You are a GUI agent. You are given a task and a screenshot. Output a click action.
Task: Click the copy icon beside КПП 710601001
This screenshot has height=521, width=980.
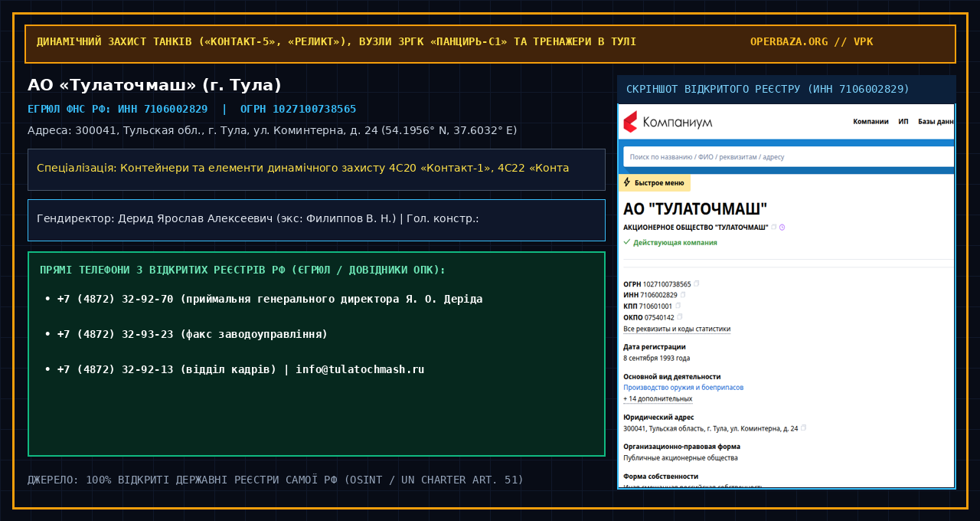pyautogui.click(x=678, y=306)
